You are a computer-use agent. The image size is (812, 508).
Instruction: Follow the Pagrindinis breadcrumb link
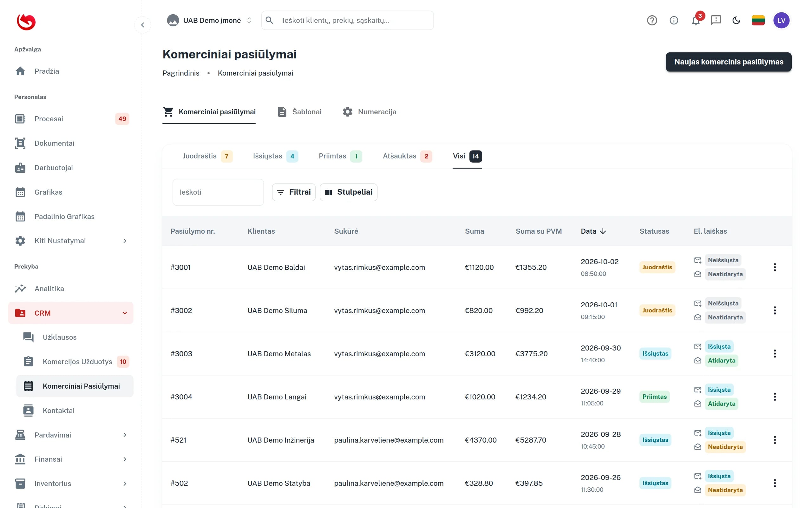(181, 73)
